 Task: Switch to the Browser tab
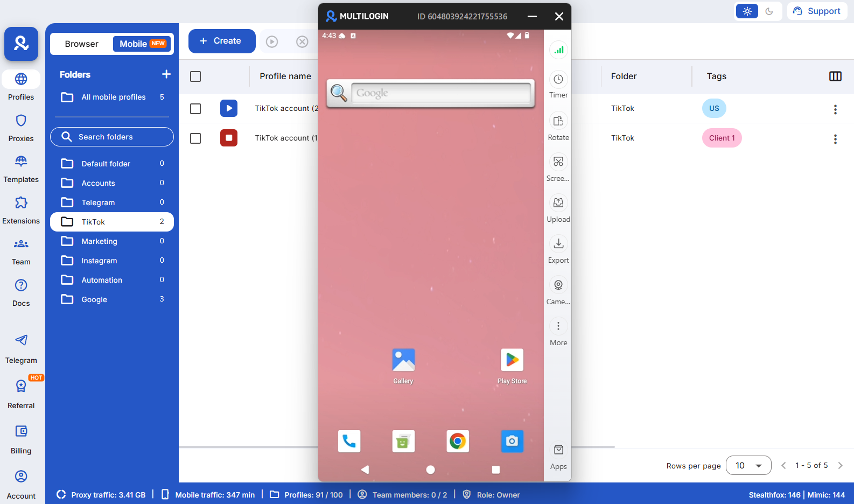(x=82, y=44)
